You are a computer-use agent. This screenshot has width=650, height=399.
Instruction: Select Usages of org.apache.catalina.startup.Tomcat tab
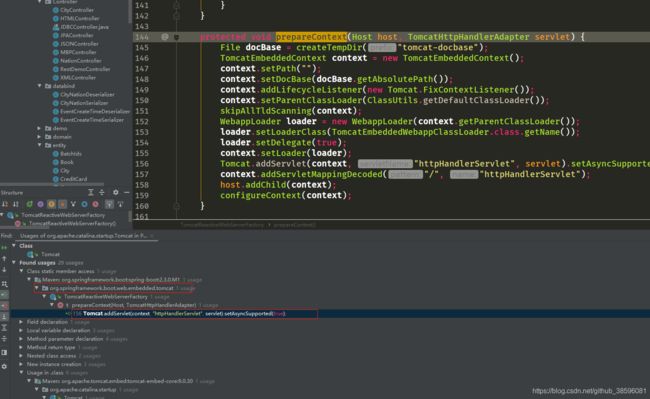pos(84,236)
